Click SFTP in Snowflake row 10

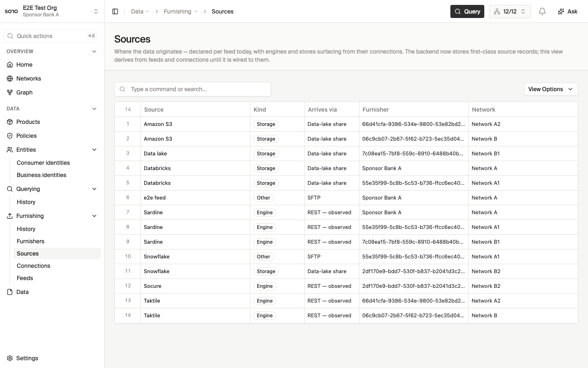pos(314,257)
